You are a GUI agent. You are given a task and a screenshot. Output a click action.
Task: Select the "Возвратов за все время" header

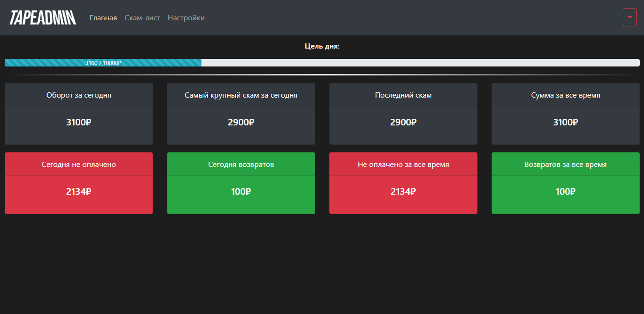point(566,165)
